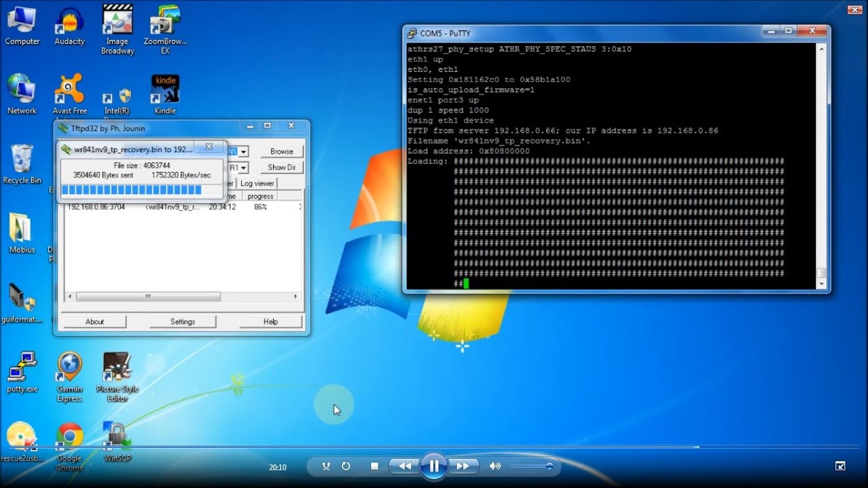The image size is (868, 488).
Task: Pause the video playback
Action: [433, 466]
